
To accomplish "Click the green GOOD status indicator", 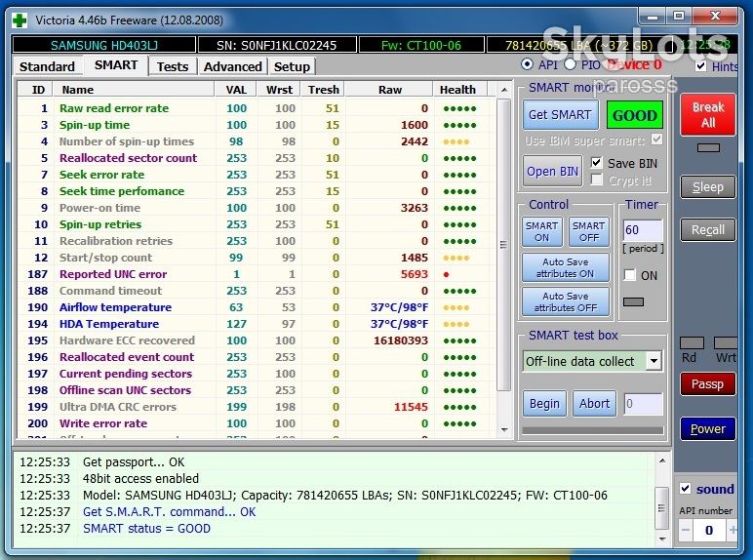I will 634,115.
